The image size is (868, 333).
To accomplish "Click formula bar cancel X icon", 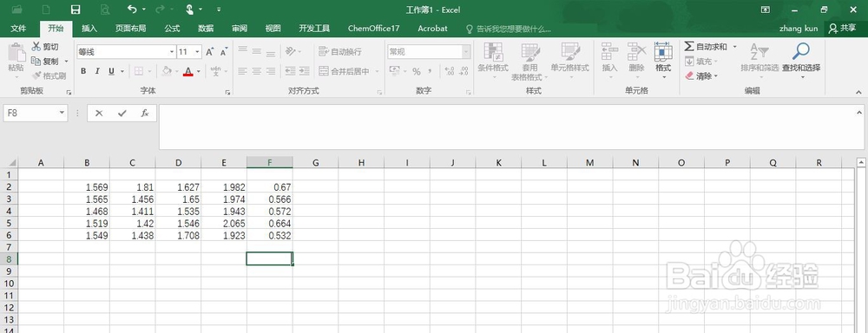I will (99, 113).
